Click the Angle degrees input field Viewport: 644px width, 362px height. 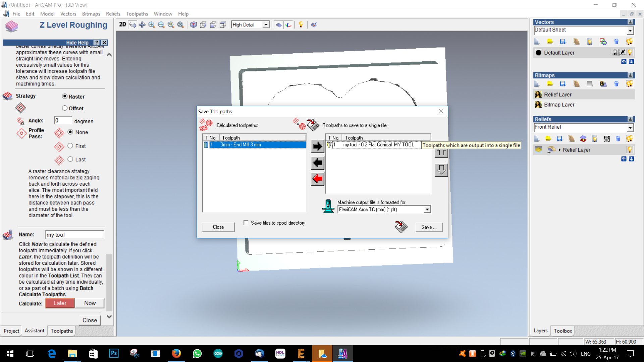63,120
